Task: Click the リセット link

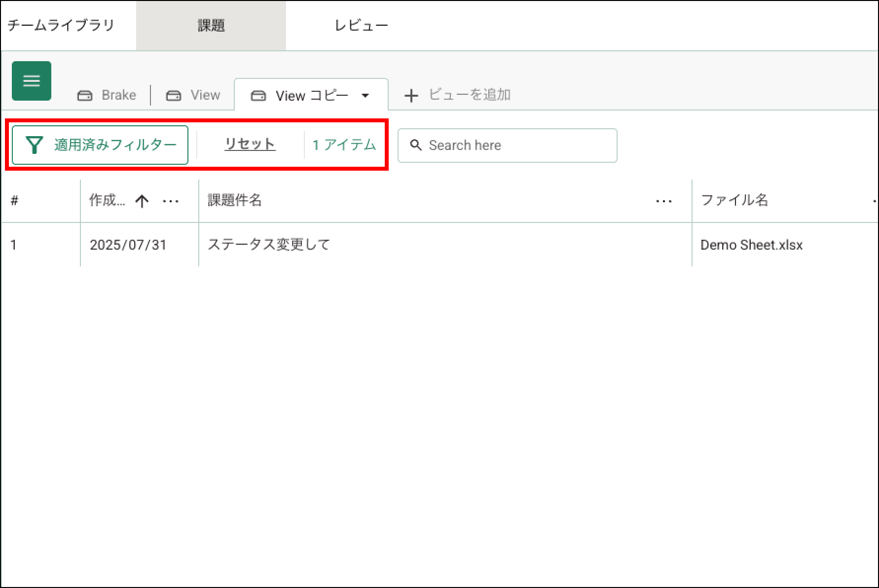Action: pyautogui.click(x=250, y=144)
